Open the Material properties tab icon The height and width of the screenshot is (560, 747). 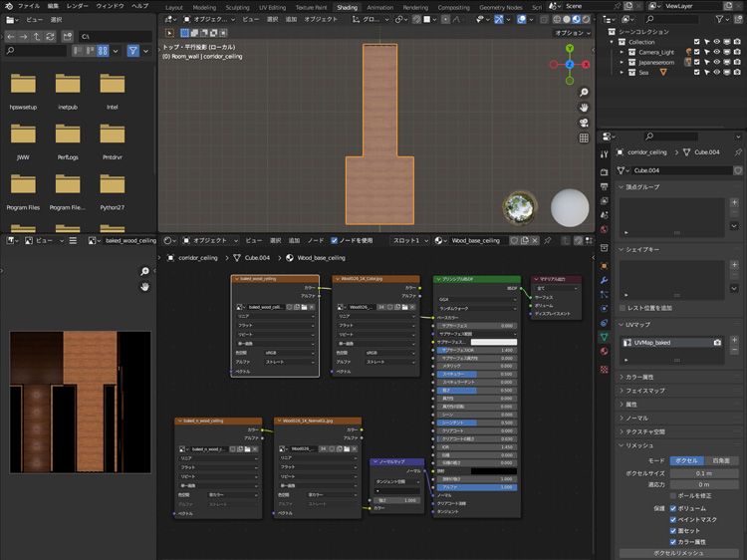[x=605, y=351]
